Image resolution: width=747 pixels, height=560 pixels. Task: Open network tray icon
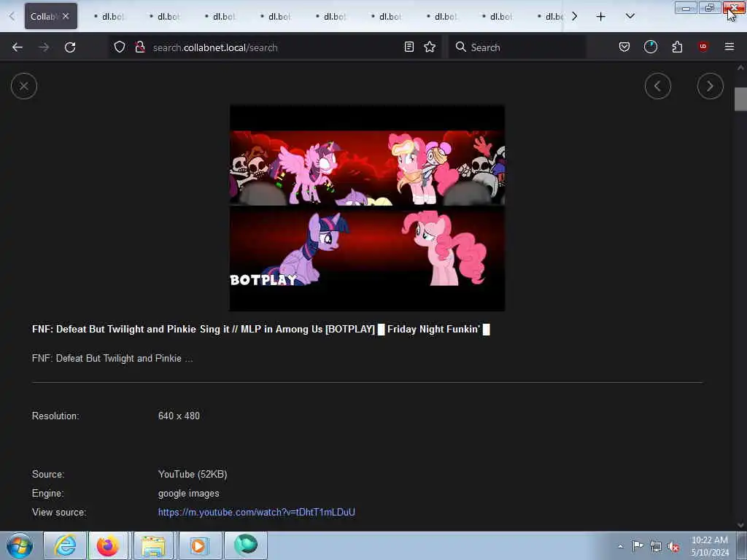click(656, 547)
